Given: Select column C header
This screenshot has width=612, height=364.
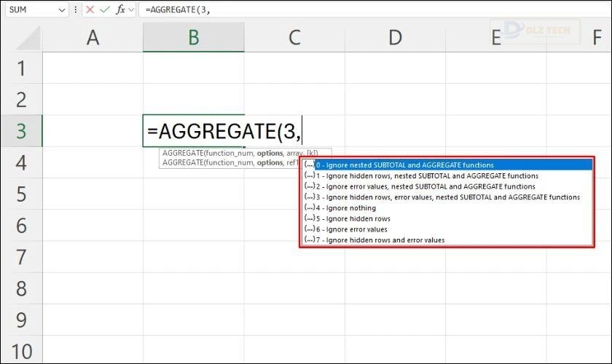Looking at the screenshot, I should pyautogui.click(x=294, y=37).
